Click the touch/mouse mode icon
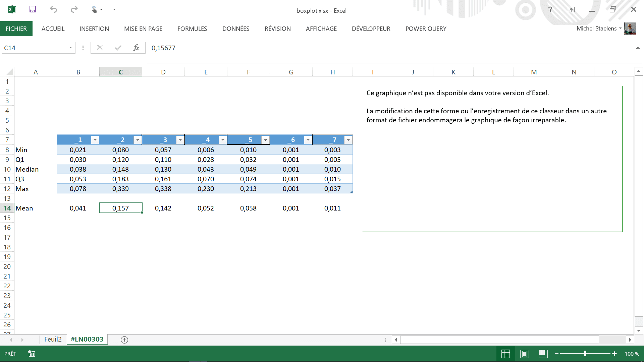The width and height of the screenshot is (644, 362). pos(94,9)
